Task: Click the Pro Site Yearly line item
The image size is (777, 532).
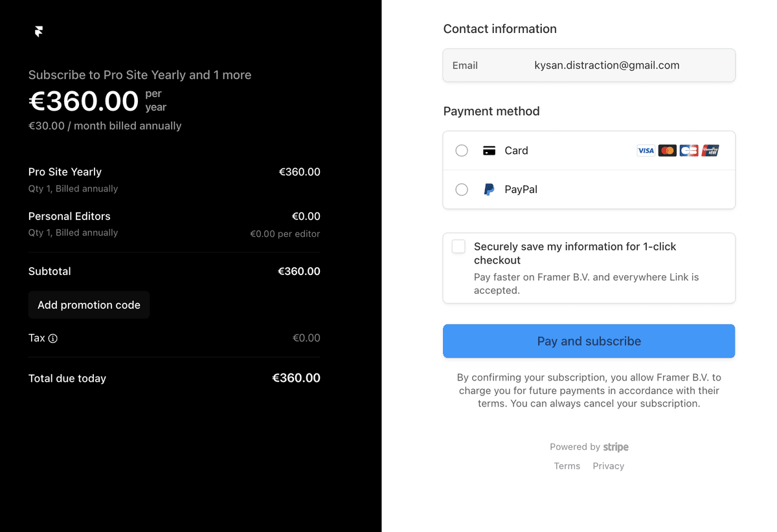Action: (65, 172)
